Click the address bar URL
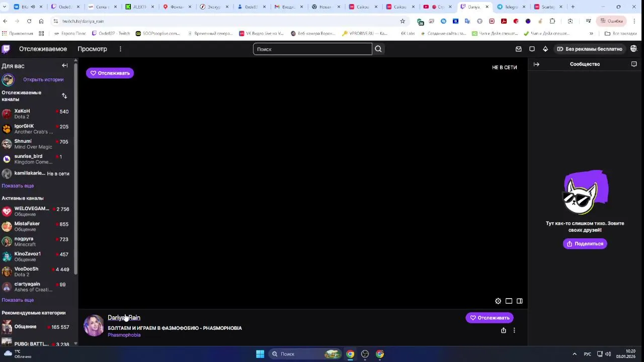The height and width of the screenshot is (362, 644). point(83,21)
